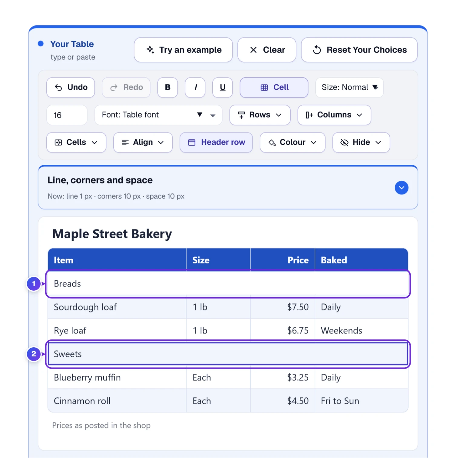Click the font size field showing 16
Viewport: 456px width, 476px height.
click(x=67, y=115)
